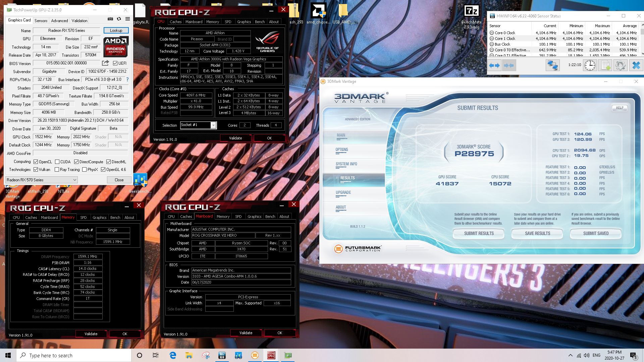
Task: Click HWiNFO sensor list scroll-up arrow
Action: 642,25
